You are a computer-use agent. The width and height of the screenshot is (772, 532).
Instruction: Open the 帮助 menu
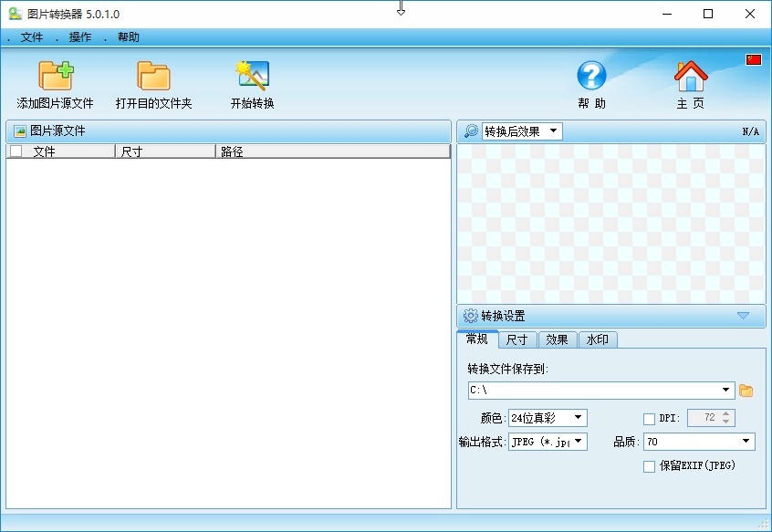(x=128, y=37)
